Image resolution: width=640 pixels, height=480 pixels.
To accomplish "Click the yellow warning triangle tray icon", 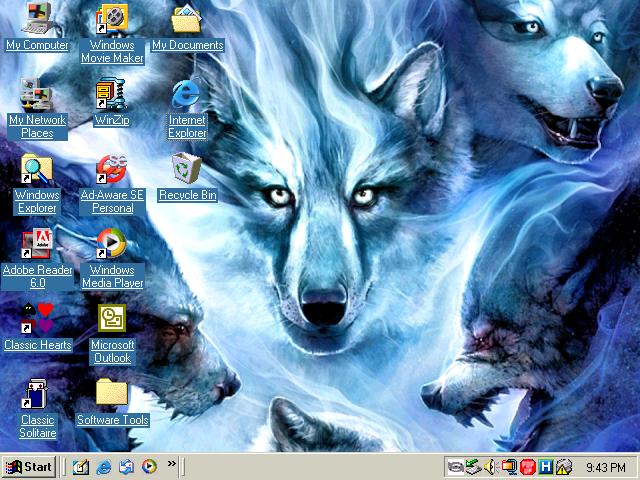I will (564, 467).
